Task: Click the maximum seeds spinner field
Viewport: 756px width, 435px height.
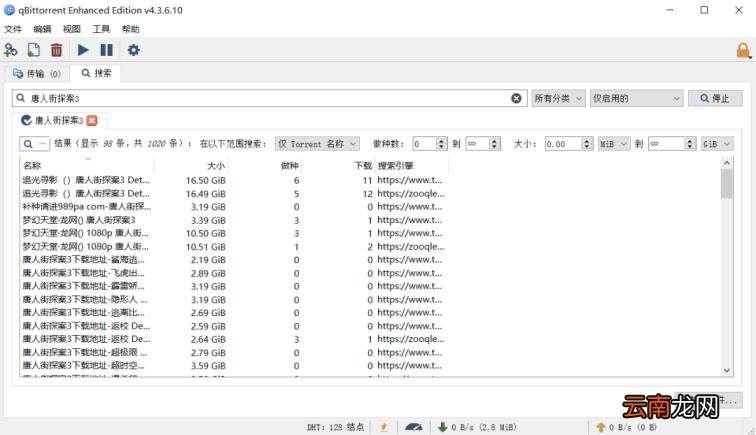Action: coord(483,144)
